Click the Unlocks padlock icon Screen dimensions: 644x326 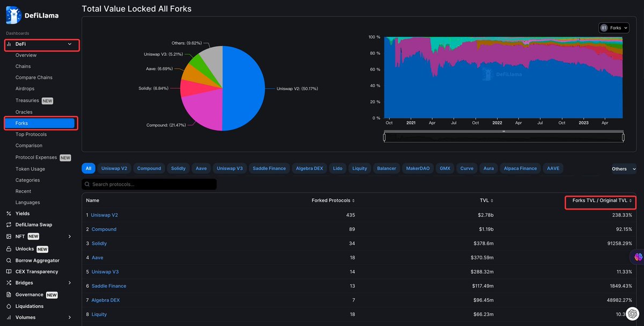[9, 249]
